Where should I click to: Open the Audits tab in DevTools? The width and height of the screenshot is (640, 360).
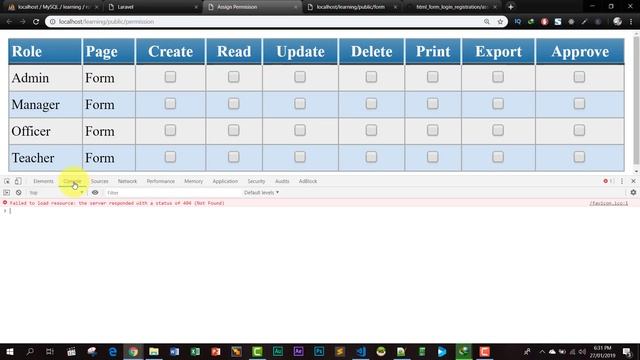coord(282,181)
